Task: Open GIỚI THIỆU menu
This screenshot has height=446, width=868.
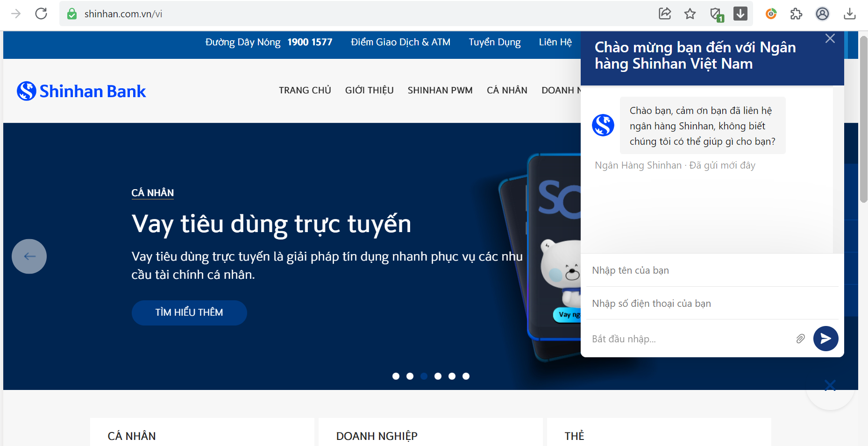Action: [x=369, y=90]
